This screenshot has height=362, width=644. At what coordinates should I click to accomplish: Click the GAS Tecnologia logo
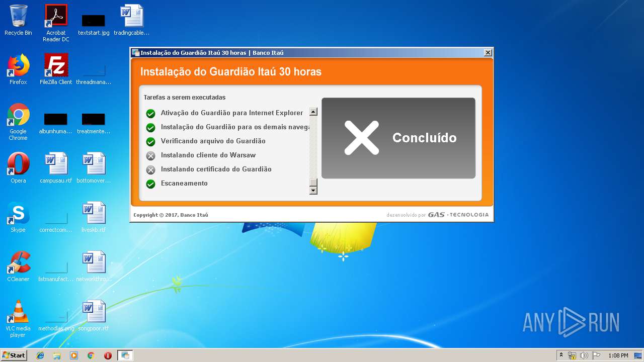pos(458,215)
